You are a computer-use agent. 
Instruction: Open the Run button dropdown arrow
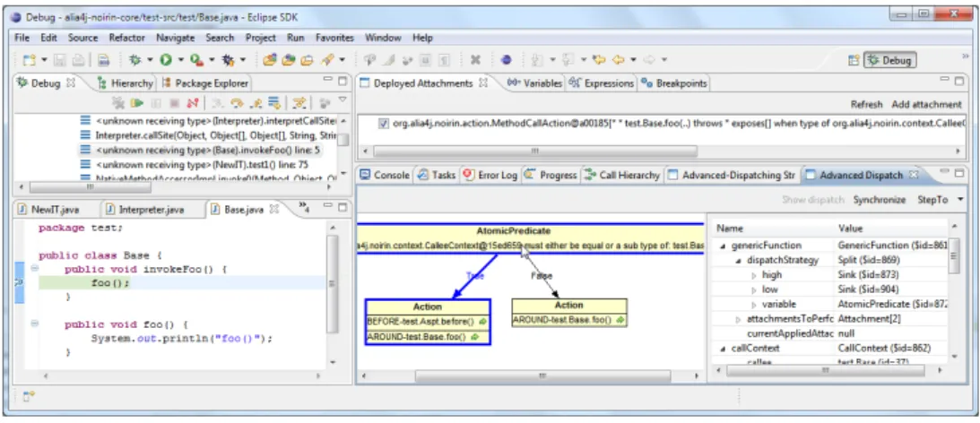point(180,60)
